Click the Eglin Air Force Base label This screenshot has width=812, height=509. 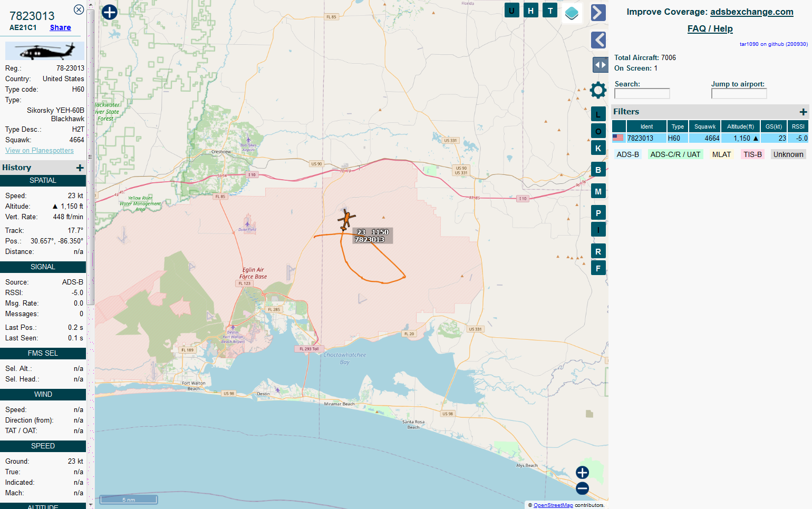253,273
